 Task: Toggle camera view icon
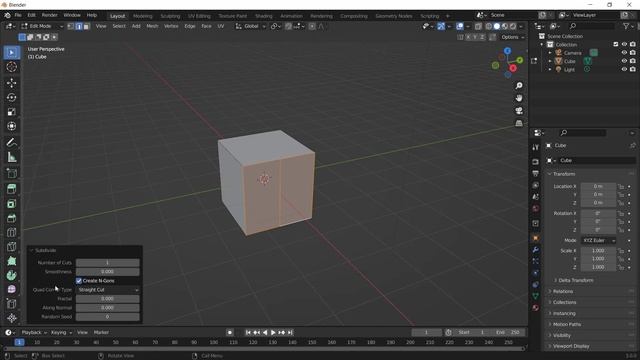coord(519,111)
